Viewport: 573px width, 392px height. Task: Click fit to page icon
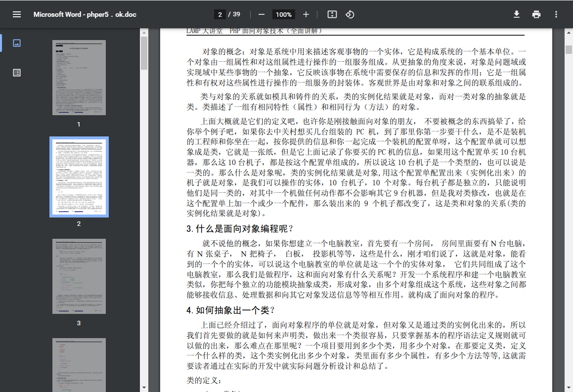click(x=332, y=15)
